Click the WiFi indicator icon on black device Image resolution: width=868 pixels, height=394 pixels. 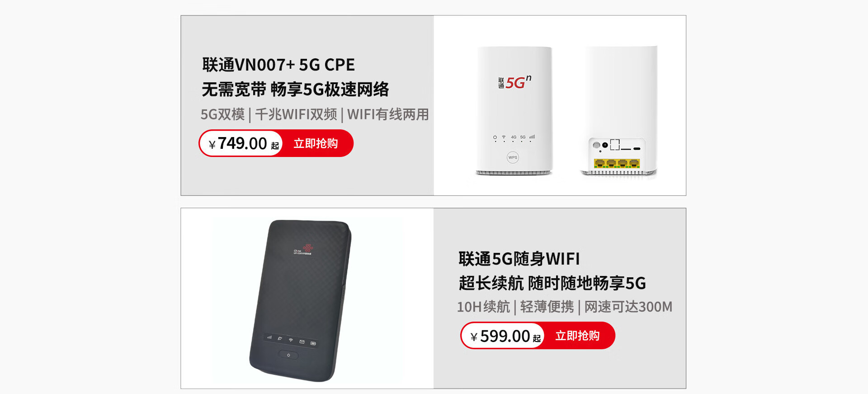click(291, 340)
